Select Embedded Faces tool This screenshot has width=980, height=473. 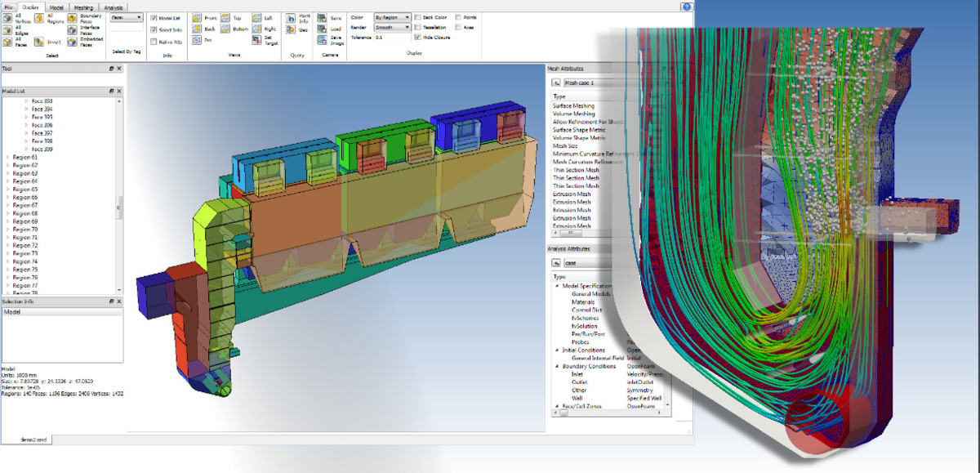[73, 42]
